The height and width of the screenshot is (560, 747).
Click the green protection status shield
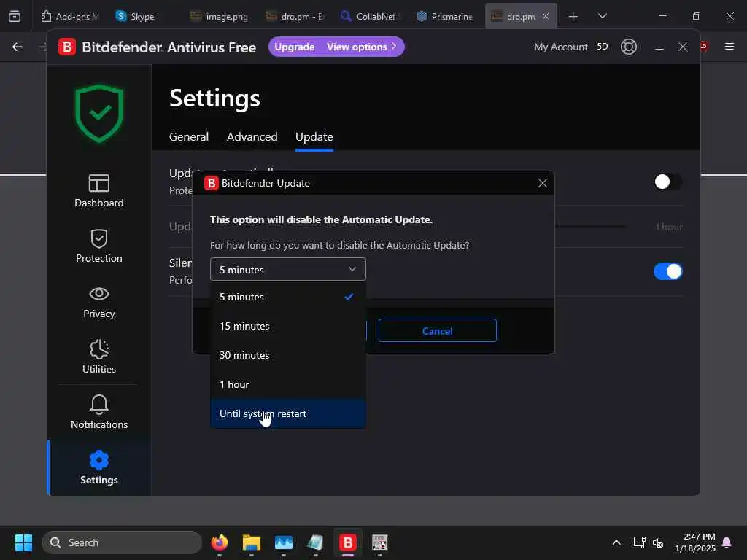(x=99, y=113)
